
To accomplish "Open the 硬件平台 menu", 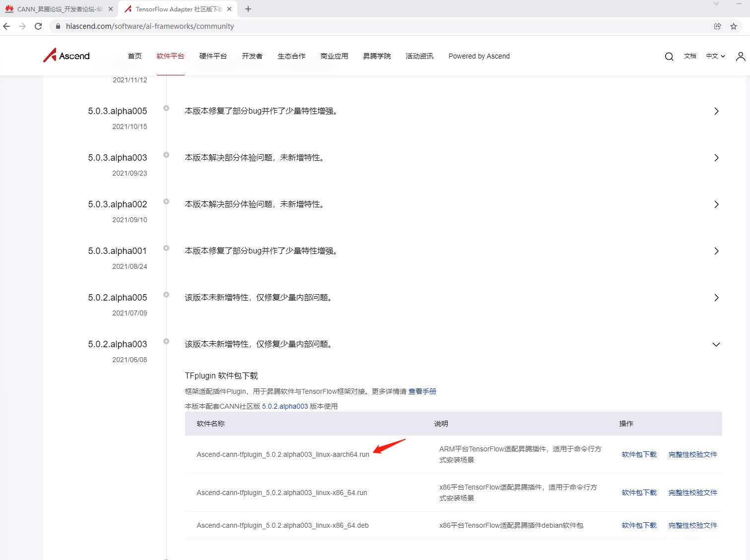I will click(213, 56).
